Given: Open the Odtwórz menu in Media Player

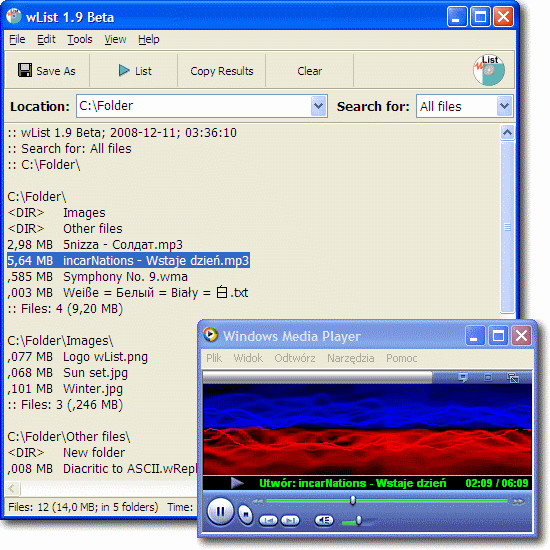Looking at the screenshot, I should pos(295,358).
